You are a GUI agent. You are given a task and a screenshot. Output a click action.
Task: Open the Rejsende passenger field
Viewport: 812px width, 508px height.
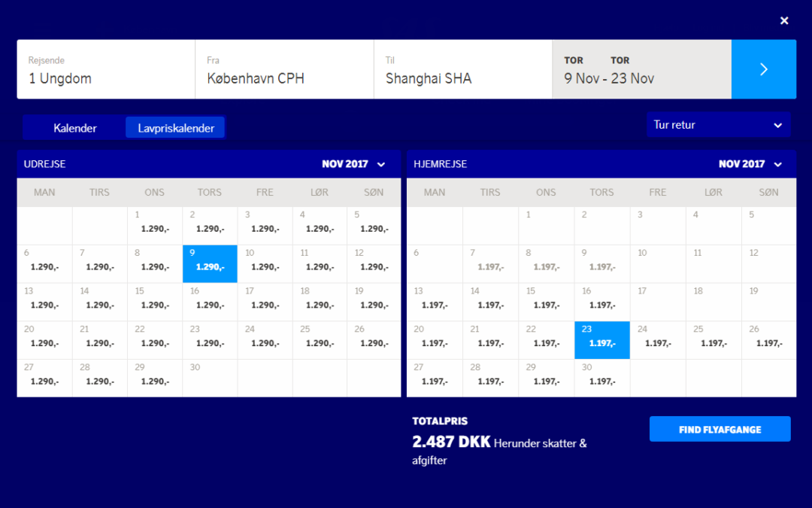[106, 69]
